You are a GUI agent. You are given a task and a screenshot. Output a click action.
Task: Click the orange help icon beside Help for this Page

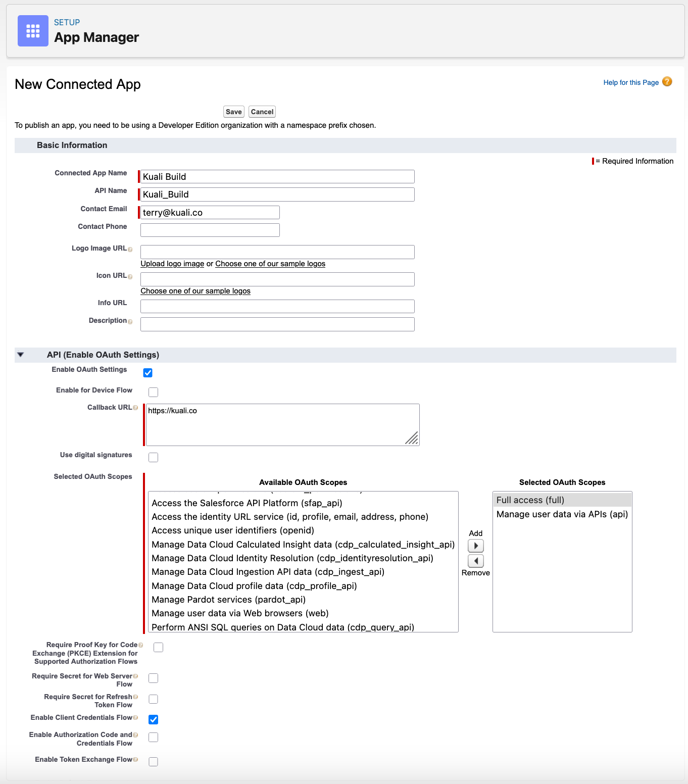point(667,81)
